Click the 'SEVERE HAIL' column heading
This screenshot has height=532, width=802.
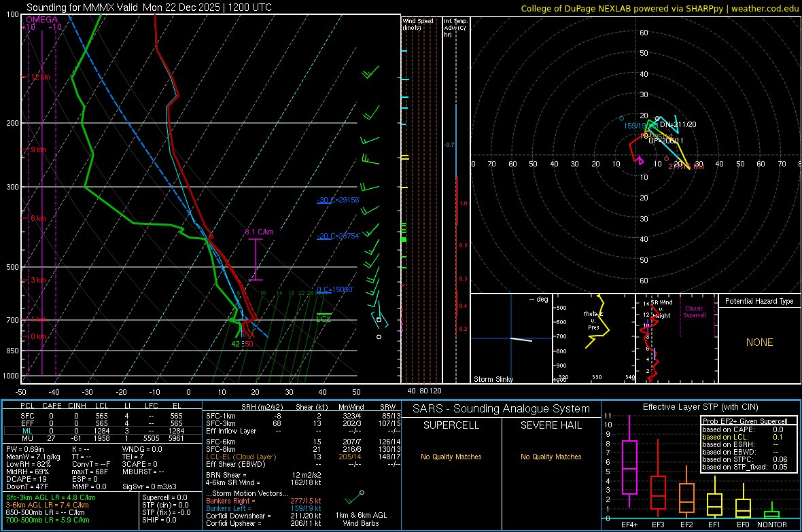[x=551, y=425]
